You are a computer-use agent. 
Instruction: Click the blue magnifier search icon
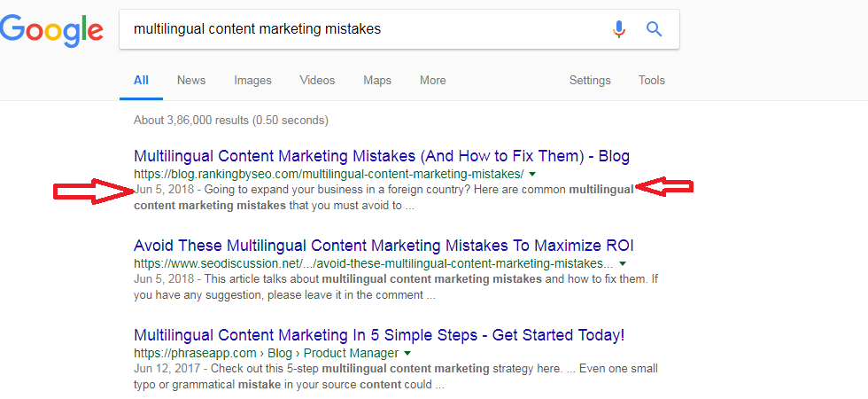(655, 28)
